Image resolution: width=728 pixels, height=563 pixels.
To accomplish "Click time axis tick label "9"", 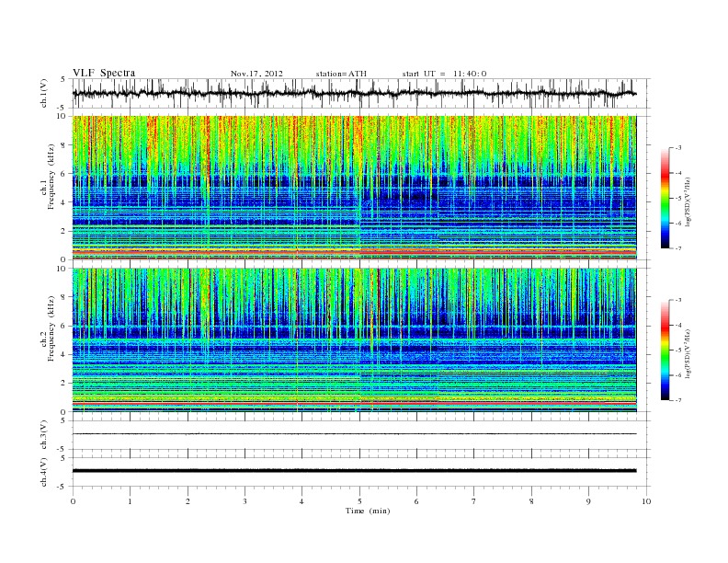I will coord(588,501).
